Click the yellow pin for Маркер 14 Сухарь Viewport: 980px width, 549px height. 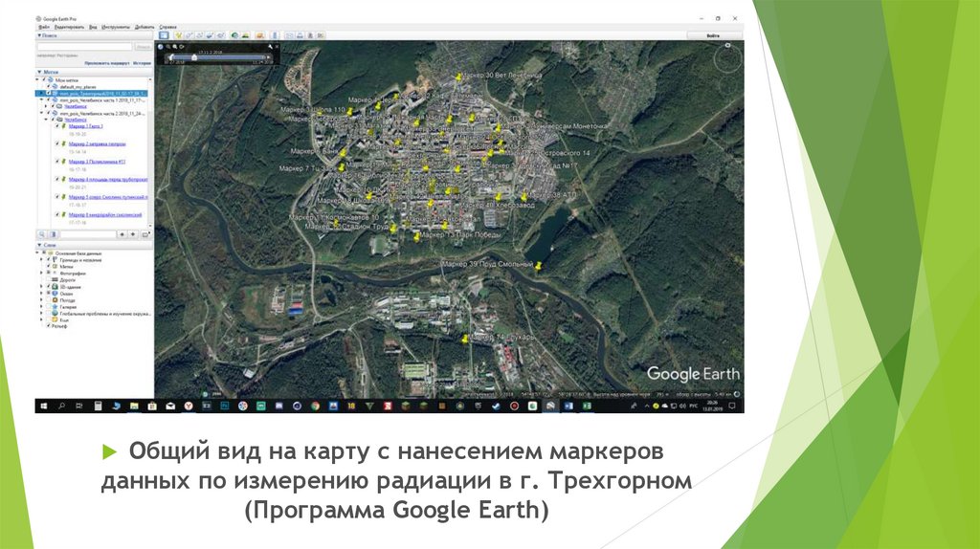tap(465, 338)
